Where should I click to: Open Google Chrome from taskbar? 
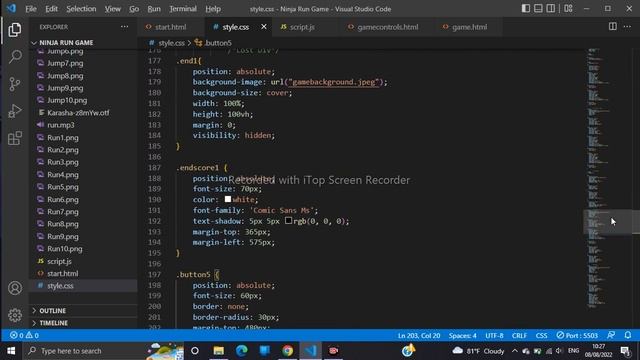click(287, 351)
